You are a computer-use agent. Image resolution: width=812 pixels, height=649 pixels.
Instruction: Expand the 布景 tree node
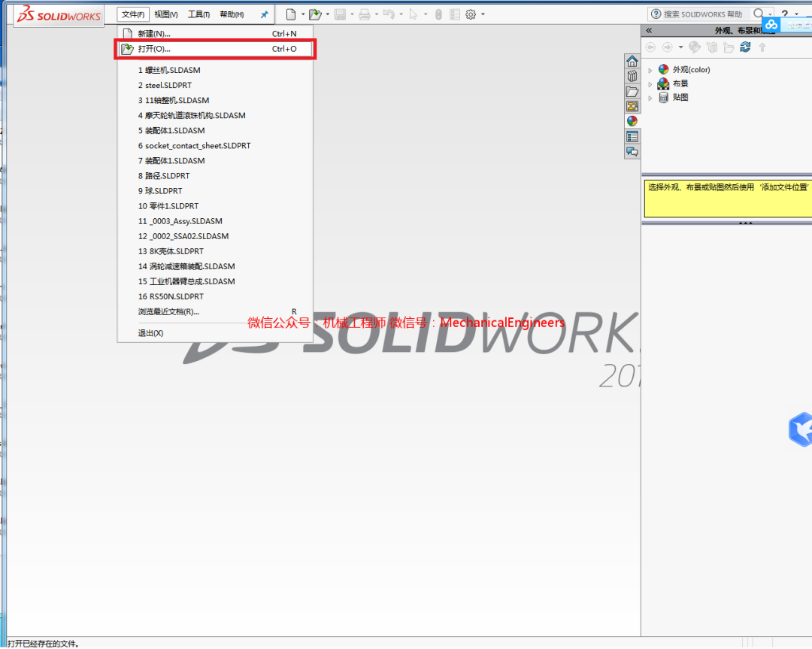(x=650, y=83)
